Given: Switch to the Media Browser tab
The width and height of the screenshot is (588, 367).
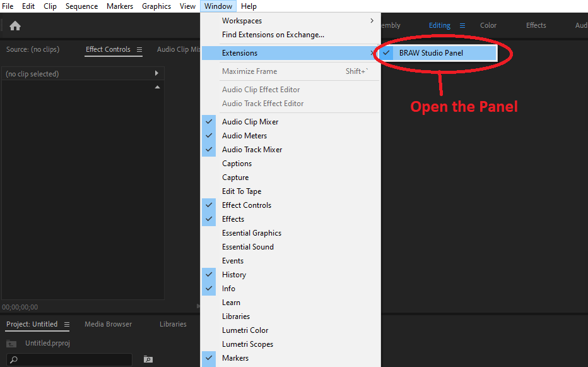Looking at the screenshot, I should (x=108, y=324).
